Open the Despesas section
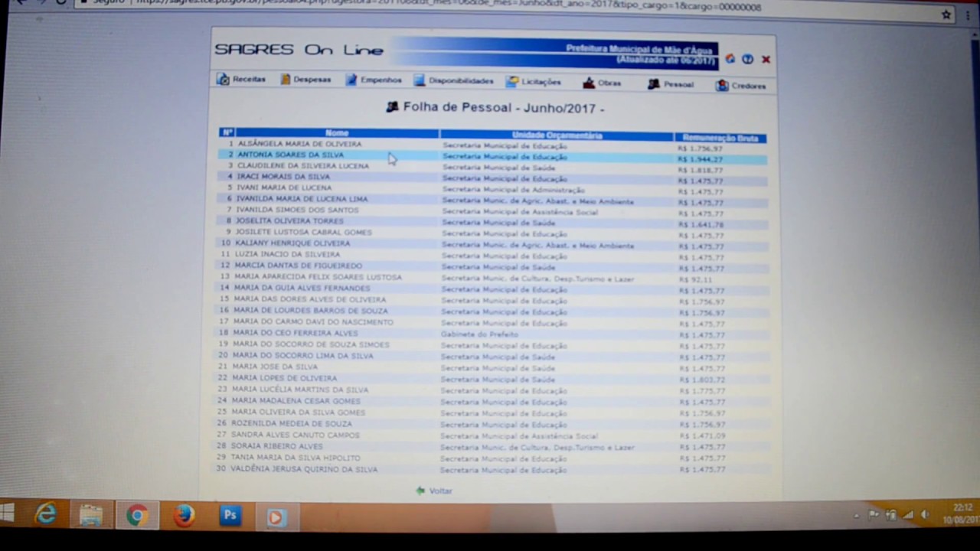Screen dimensions: 980x551 [x=305, y=80]
